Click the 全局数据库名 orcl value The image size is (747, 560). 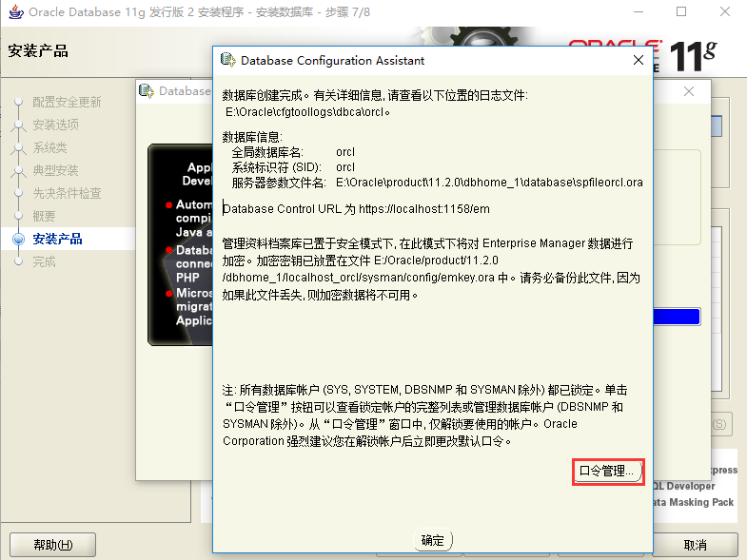click(x=345, y=152)
